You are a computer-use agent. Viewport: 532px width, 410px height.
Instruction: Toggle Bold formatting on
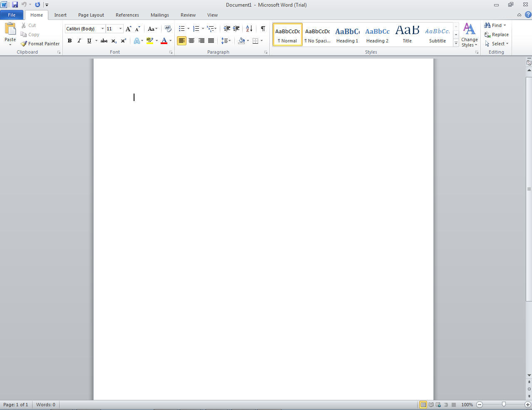click(x=70, y=41)
